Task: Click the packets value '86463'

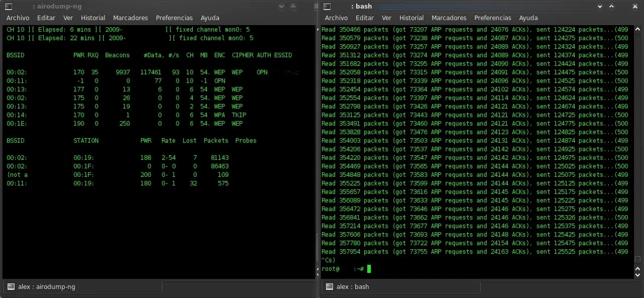Action: click(x=220, y=166)
